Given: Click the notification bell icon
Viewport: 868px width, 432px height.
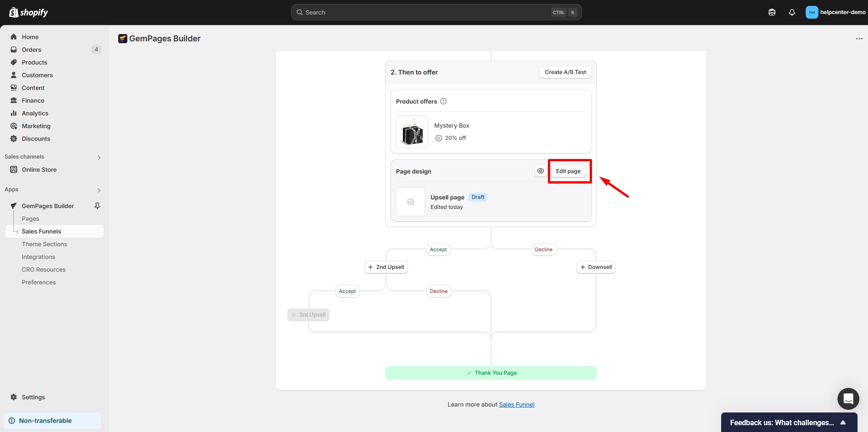Looking at the screenshot, I should click(792, 12).
